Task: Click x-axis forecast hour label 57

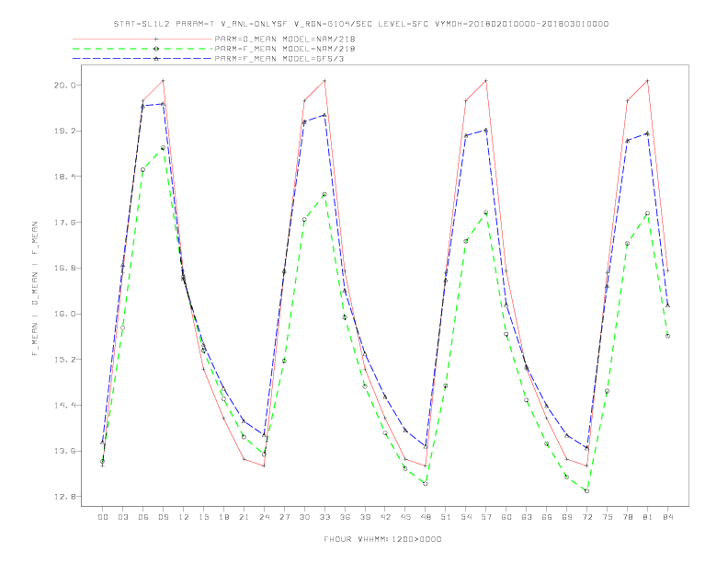Action: coord(486,517)
